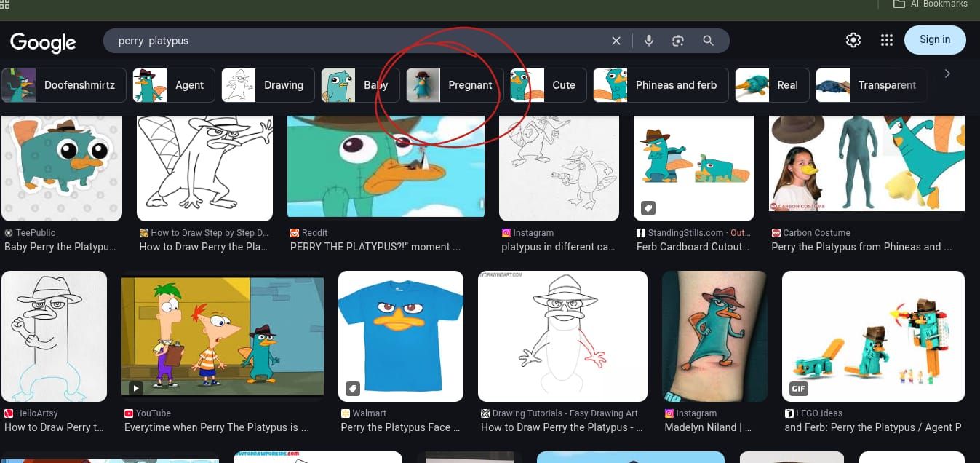Clear the search box with the X icon
Image resolution: width=980 pixels, height=463 pixels.
pyautogui.click(x=616, y=41)
